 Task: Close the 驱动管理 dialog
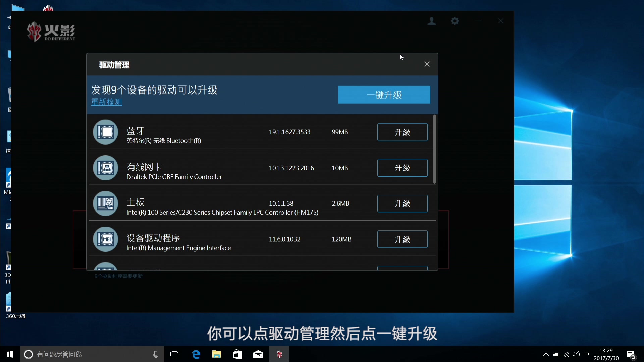[x=427, y=64]
